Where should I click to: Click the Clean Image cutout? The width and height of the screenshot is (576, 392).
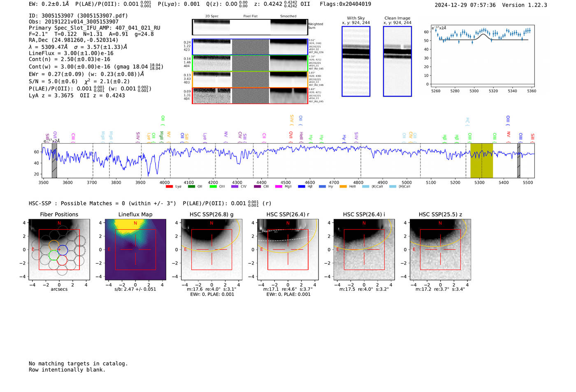tap(397, 61)
